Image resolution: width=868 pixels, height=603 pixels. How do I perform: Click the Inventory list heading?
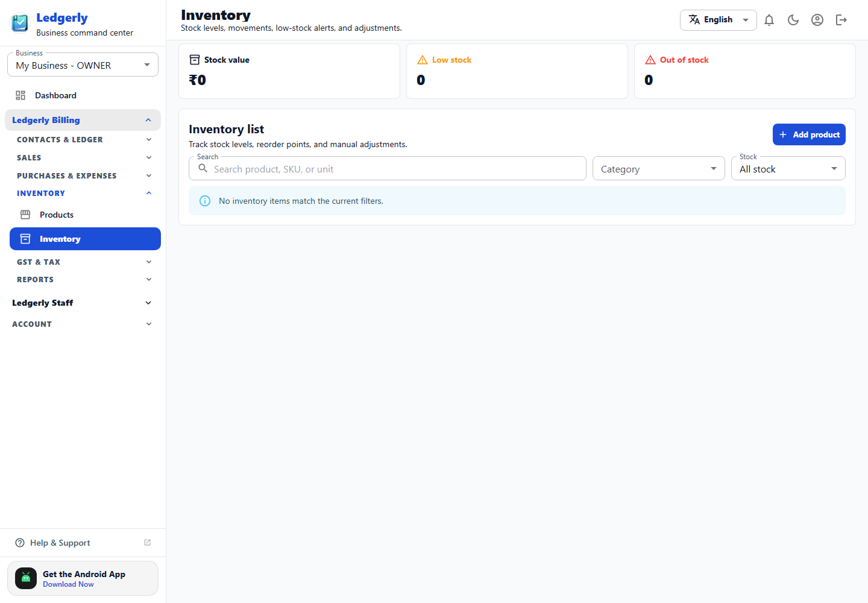click(x=226, y=129)
